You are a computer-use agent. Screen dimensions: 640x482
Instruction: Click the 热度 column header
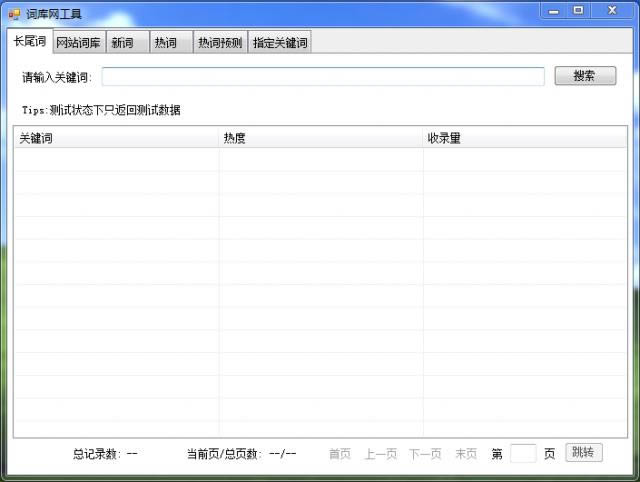[x=320, y=139]
